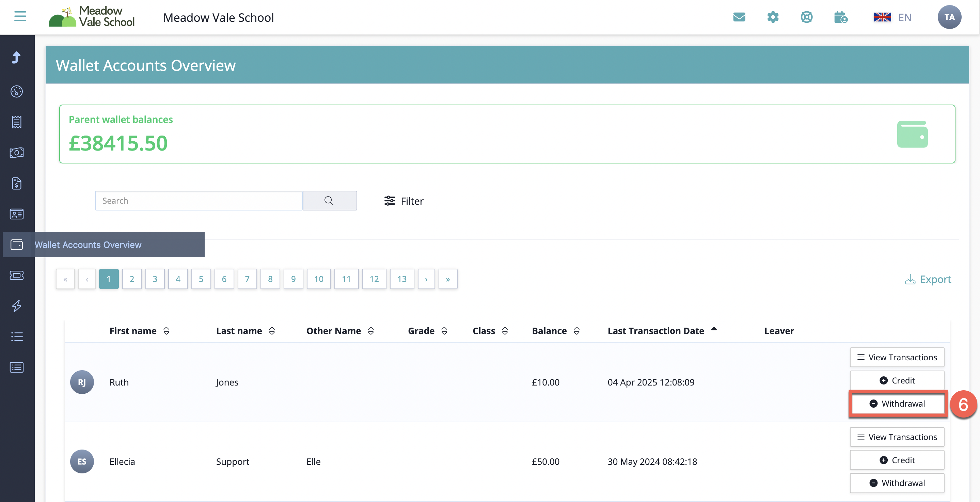This screenshot has width=980, height=502.
Task: Jump to the first page arrow
Action: 65,279
